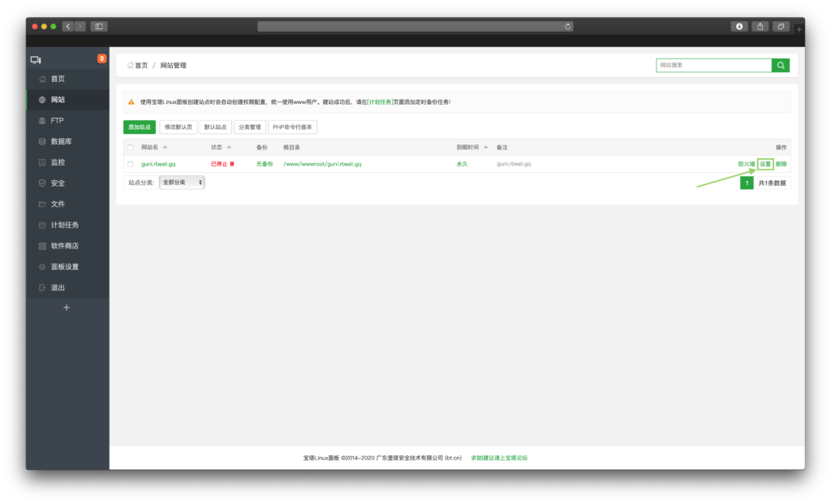
Task: Click the 共1条数据 total count text
Action: click(x=773, y=183)
